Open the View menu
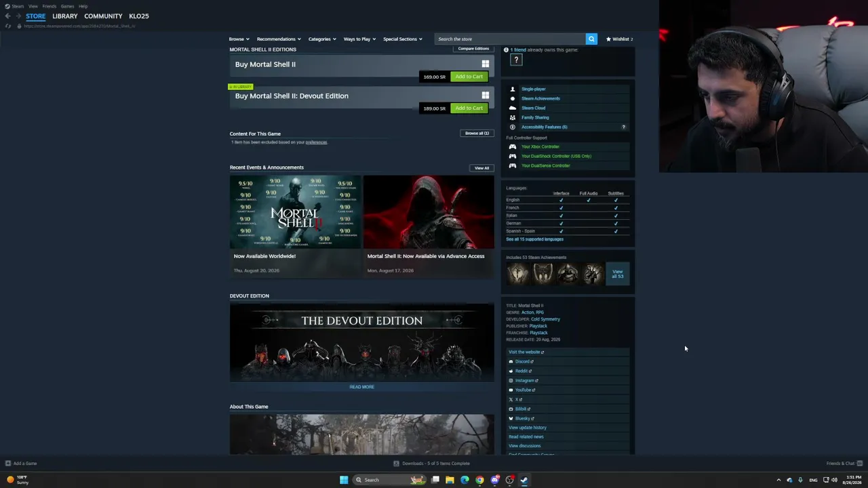 coord(33,6)
